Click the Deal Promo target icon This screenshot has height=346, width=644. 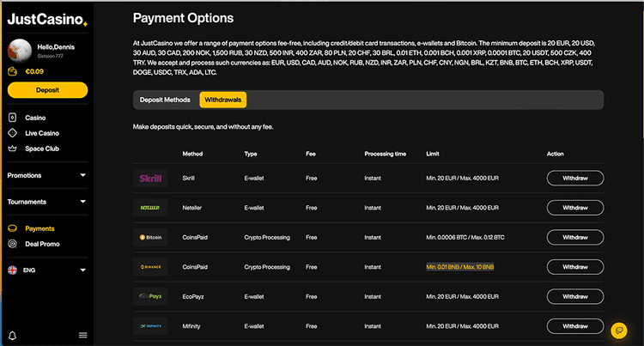coord(12,244)
